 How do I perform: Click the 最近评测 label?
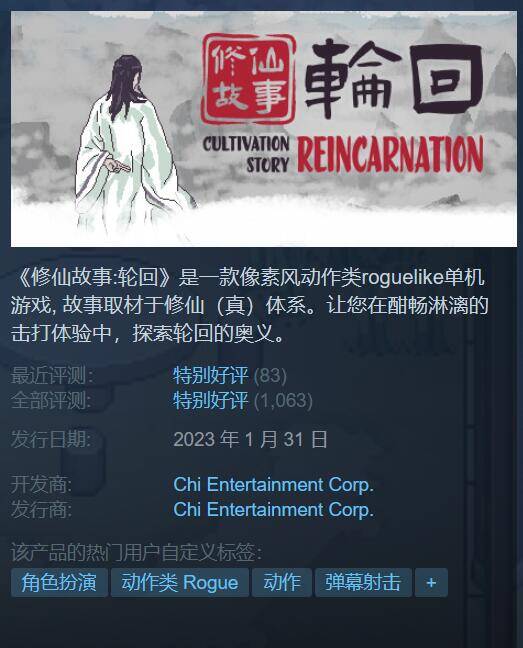coord(52,375)
